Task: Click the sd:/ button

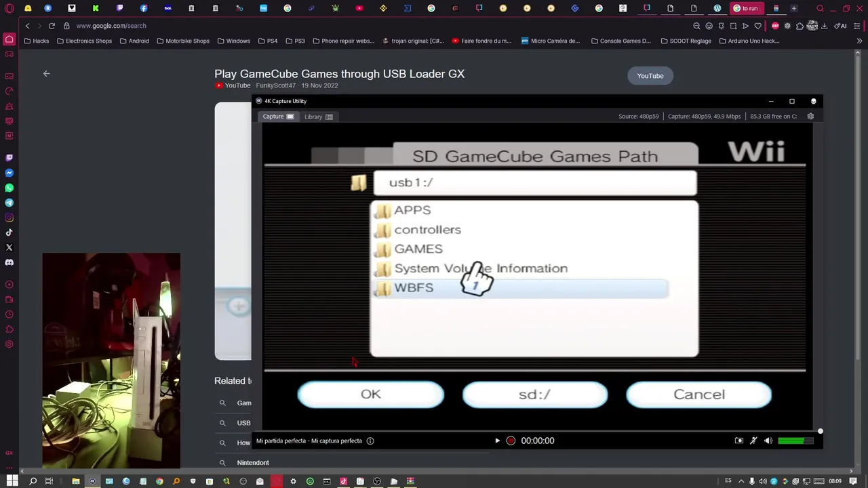Action: (x=535, y=394)
